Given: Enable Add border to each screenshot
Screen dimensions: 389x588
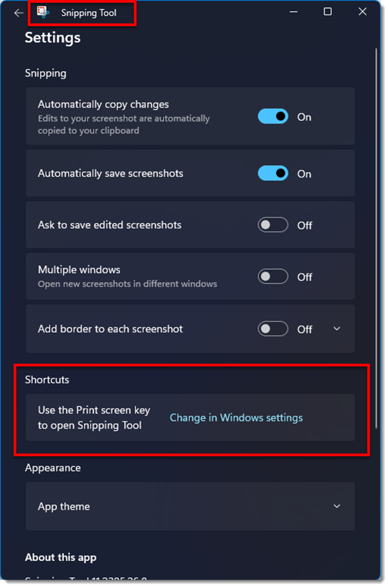Looking at the screenshot, I should coord(273,329).
